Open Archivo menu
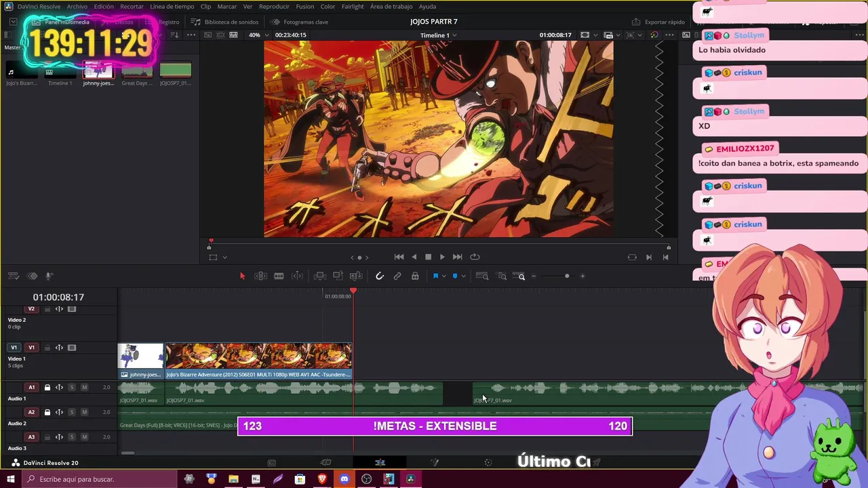 (x=77, y=6)
